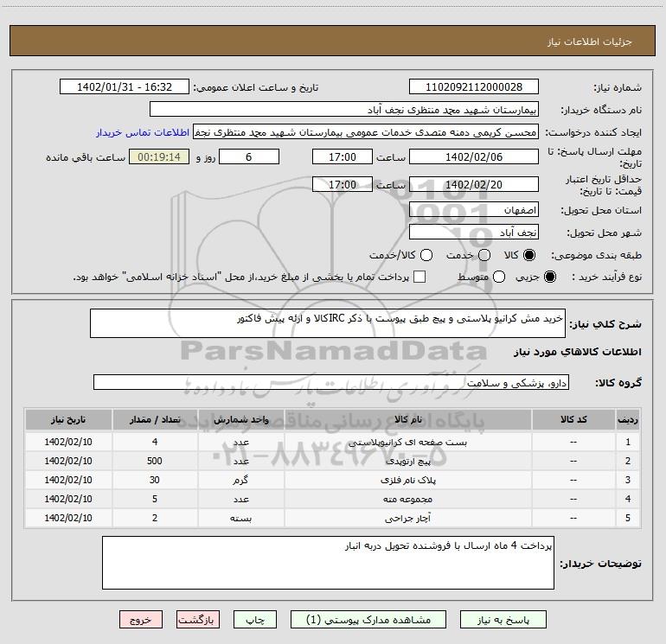Click the تعداد / مقدار column header
Screen dimensions: 666x644
[x=155, y=419]
